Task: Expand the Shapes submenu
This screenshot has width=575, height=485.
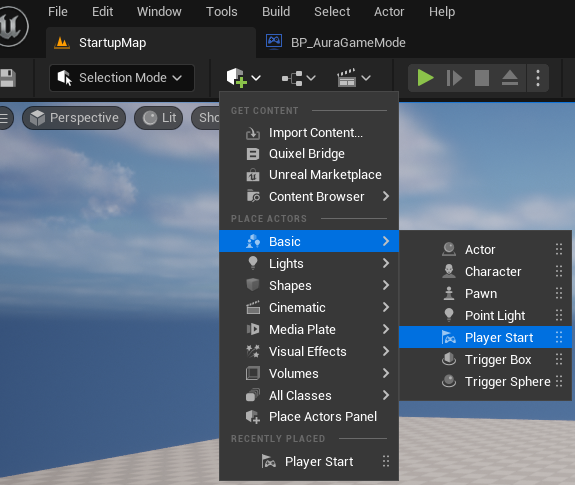Action: [309, 285]
